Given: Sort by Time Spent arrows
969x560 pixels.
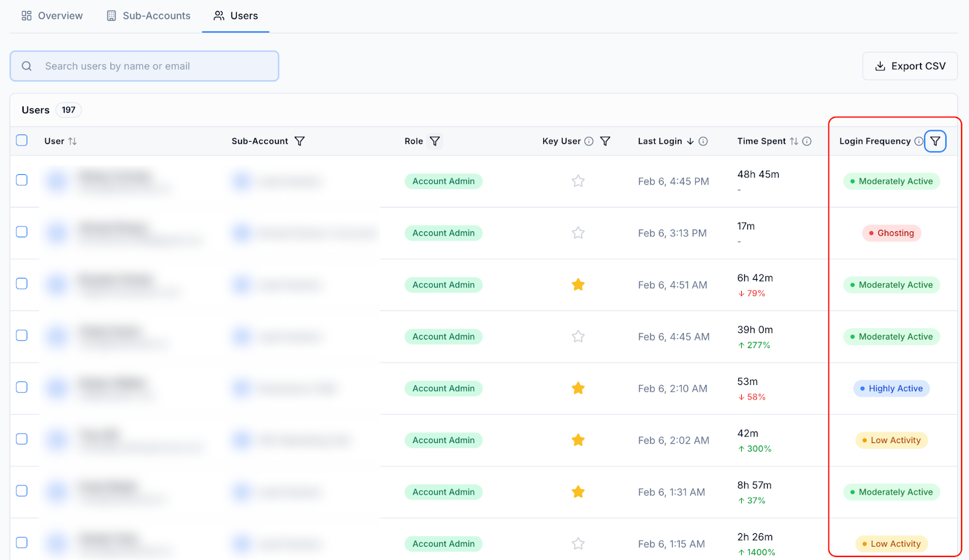Looking at the screenshot, I should click(794, 141).
